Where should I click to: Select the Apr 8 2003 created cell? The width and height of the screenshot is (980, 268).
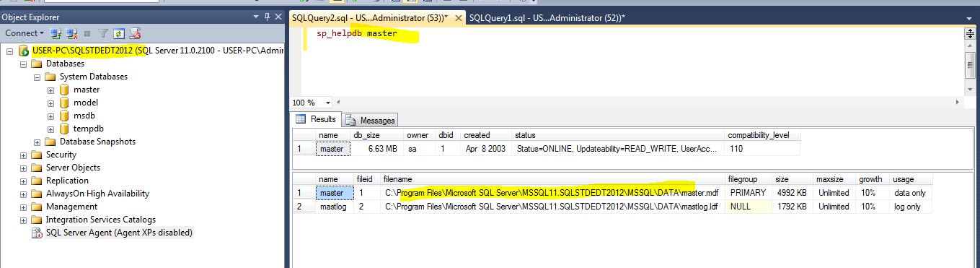pos(485,149)
